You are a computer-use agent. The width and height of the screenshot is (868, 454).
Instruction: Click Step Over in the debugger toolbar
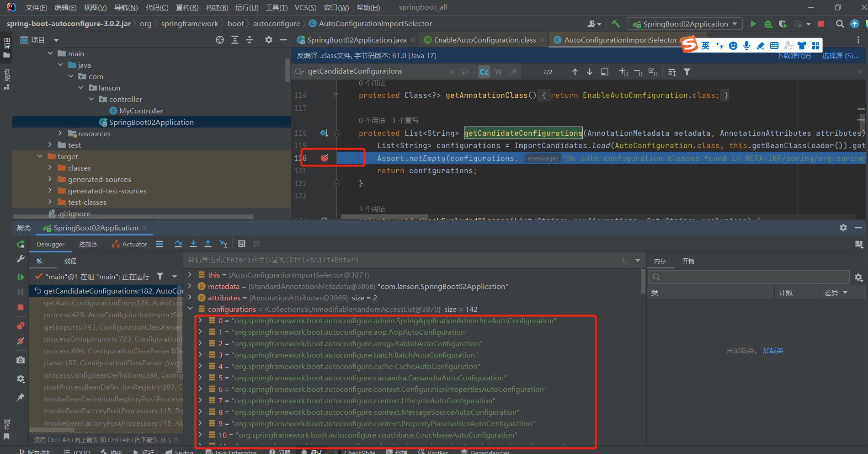pyautogui.click(x=178, y=244)
